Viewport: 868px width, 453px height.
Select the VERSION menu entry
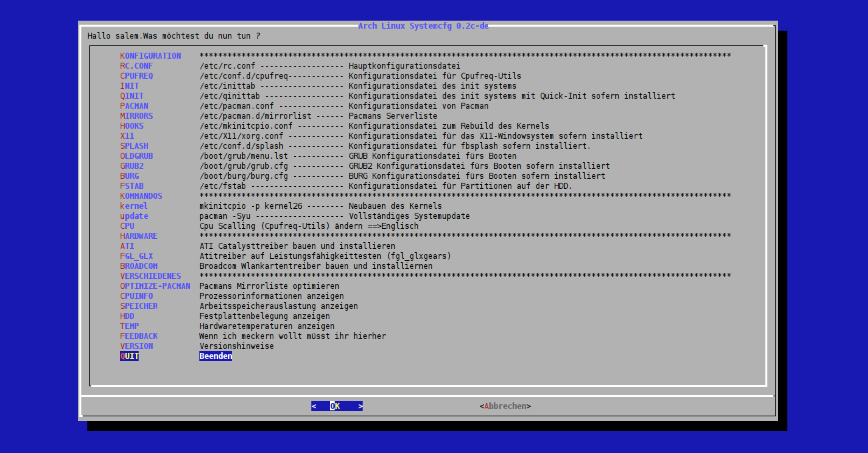136,346
